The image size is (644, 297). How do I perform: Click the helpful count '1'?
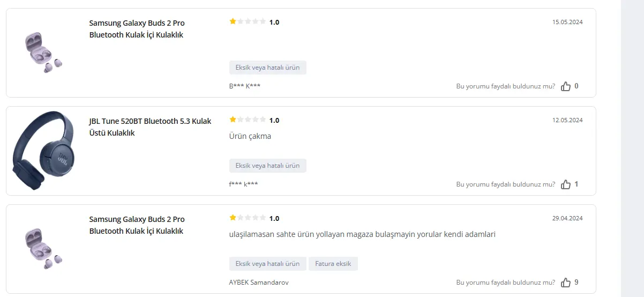tap(576, 184)
